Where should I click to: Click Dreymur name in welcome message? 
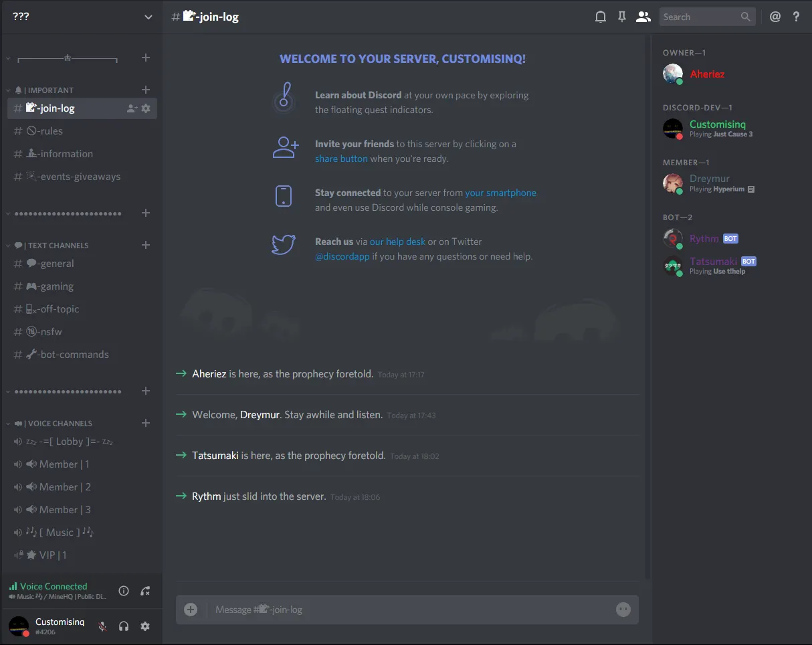(x=260, y=415)
